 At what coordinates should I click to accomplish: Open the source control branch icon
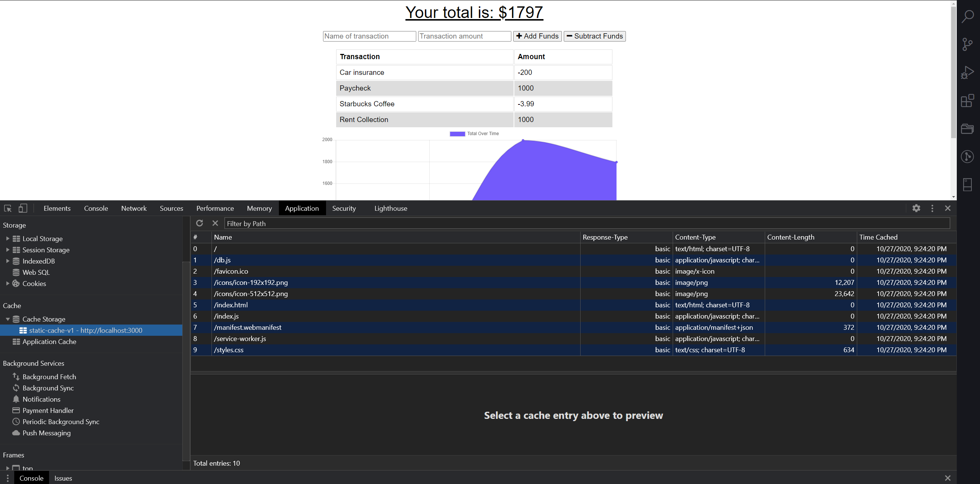(967, 44)
